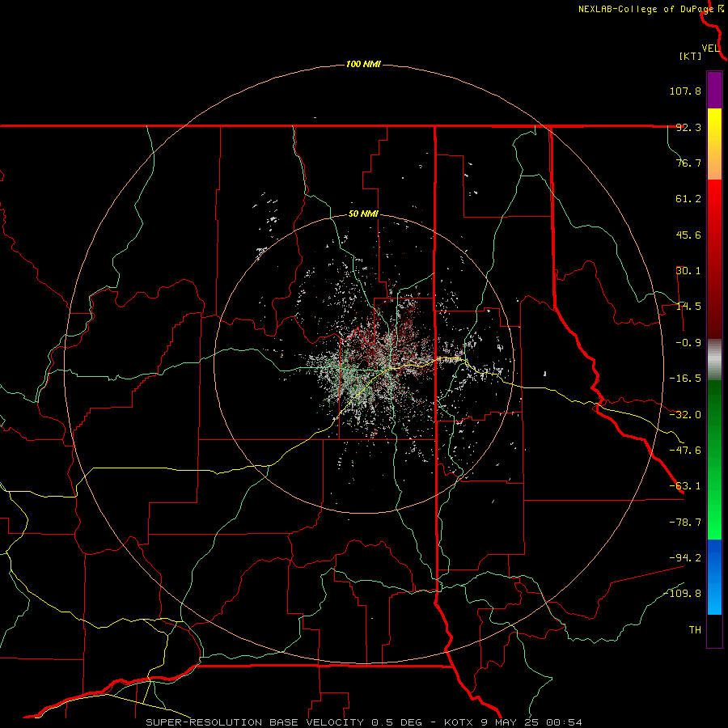Click the NEXLAB-College of DuPage watermark text
This screenshot has width=728, height=728.
[x=651, y=9]
